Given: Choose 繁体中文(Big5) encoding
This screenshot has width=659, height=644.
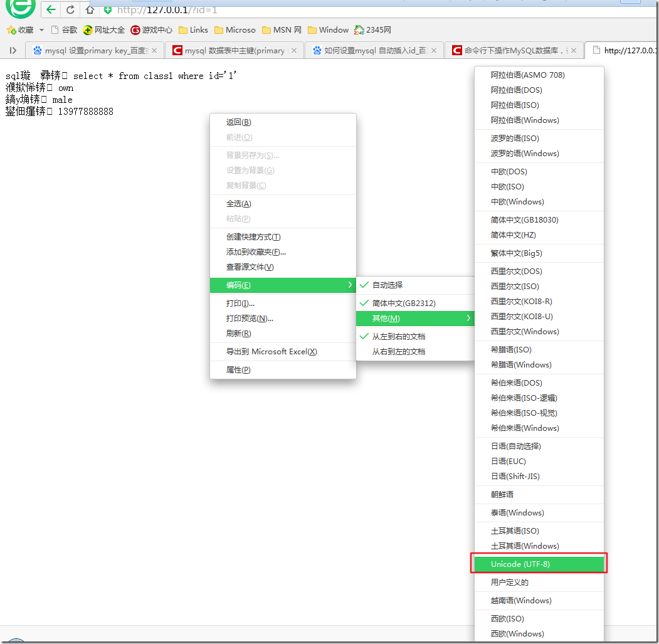Looking at the screenshot, I should (x=539, y=253).
